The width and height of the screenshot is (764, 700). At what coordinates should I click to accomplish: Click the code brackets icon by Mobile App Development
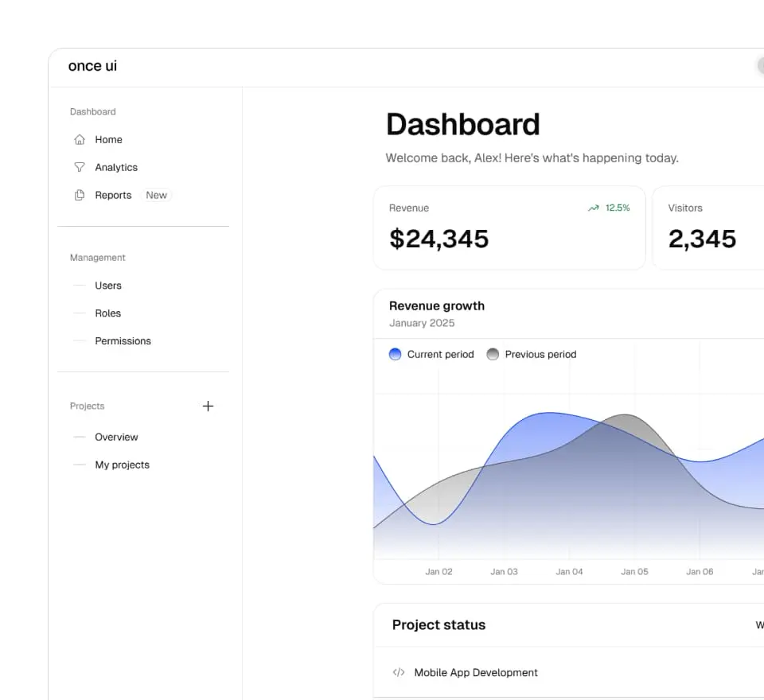[x=399, y=673]
